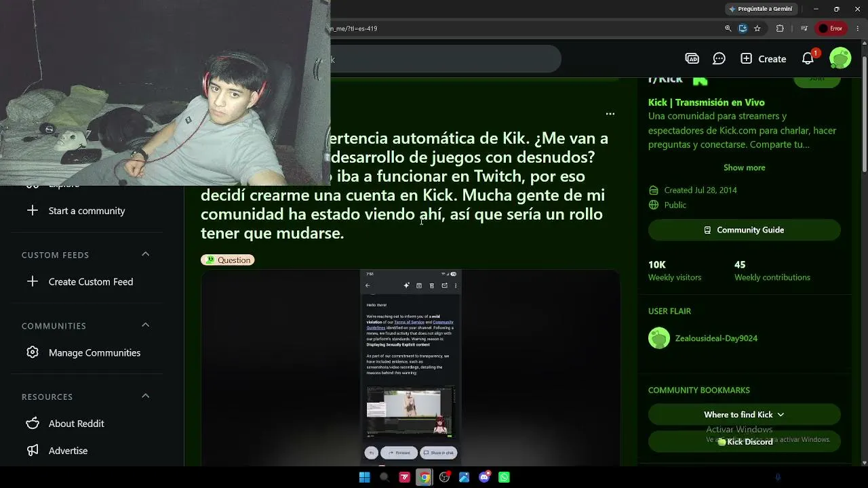868x488 pixels.
Task: Open About Reddit link
Action: [x=77, y=424]
